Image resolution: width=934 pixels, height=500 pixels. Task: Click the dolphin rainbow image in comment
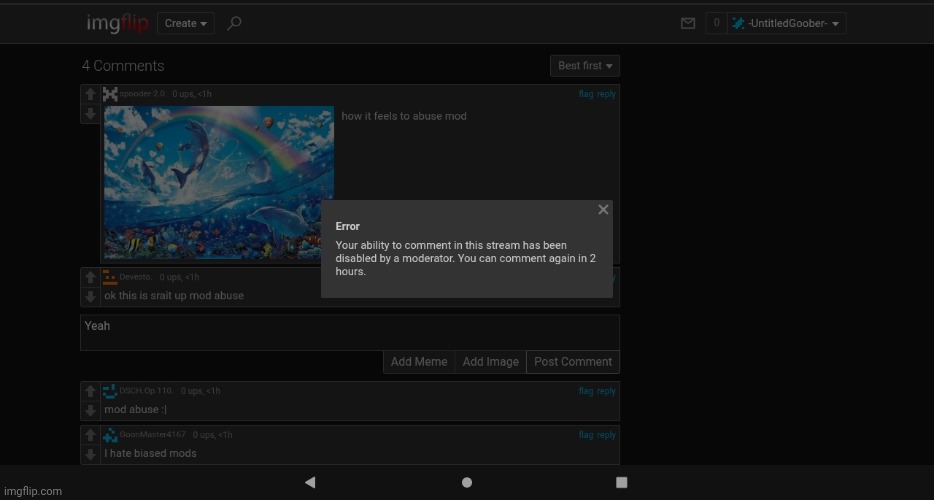[x=219, y=183]
